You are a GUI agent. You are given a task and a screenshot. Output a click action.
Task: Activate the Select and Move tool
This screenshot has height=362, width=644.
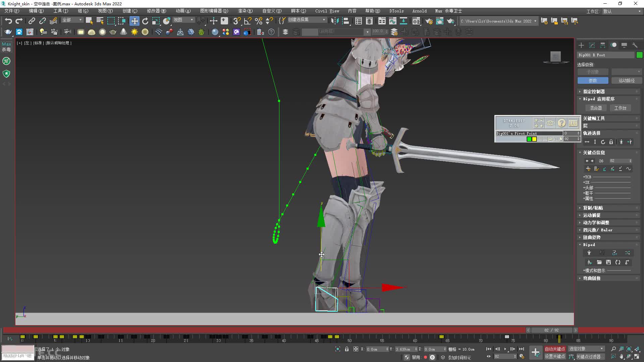click(135, 21)
